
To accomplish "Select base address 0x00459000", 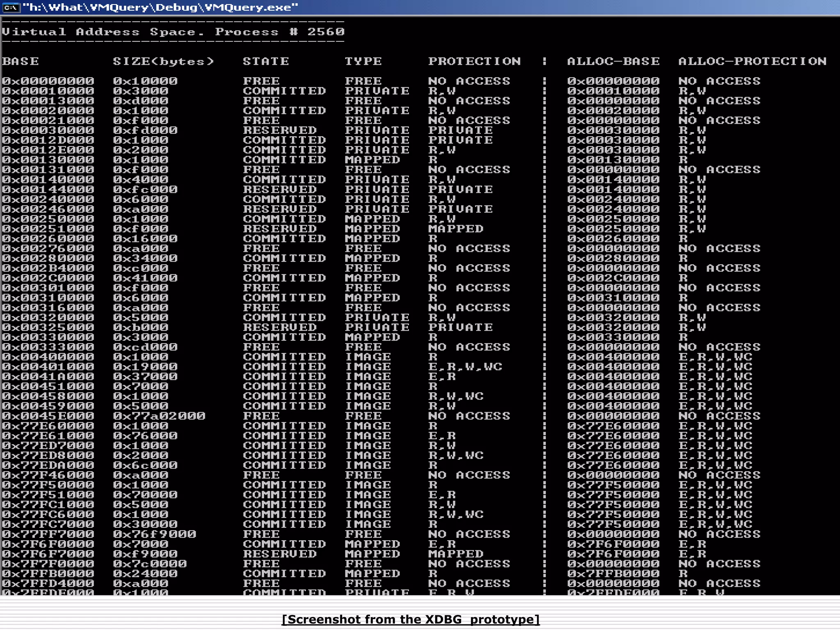I will (48, 406).
